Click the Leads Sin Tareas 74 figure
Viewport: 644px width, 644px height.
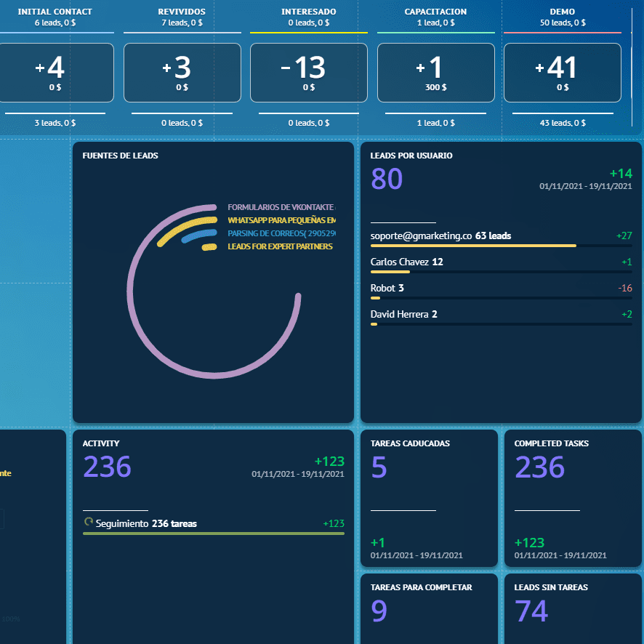[531, 611]
